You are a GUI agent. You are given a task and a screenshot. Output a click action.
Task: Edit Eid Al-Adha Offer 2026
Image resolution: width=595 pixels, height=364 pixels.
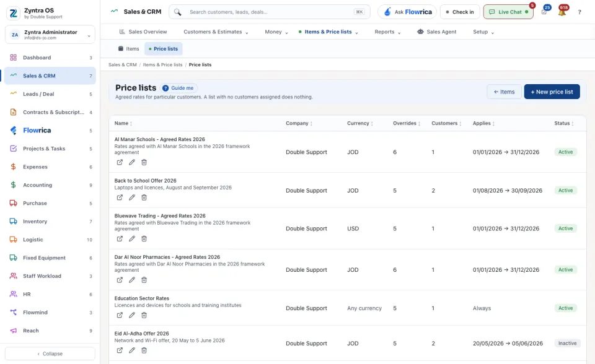pyautogui.click(x=131, y=350)
